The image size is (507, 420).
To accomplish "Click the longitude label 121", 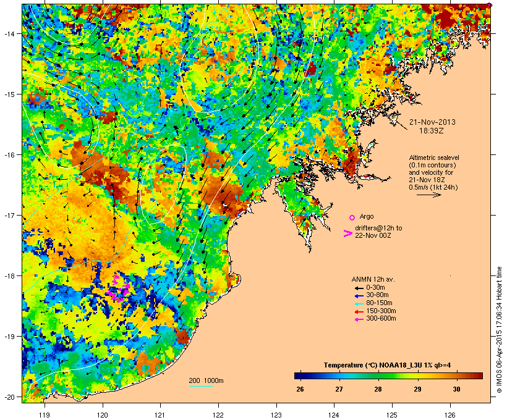I will pos(160,415).
